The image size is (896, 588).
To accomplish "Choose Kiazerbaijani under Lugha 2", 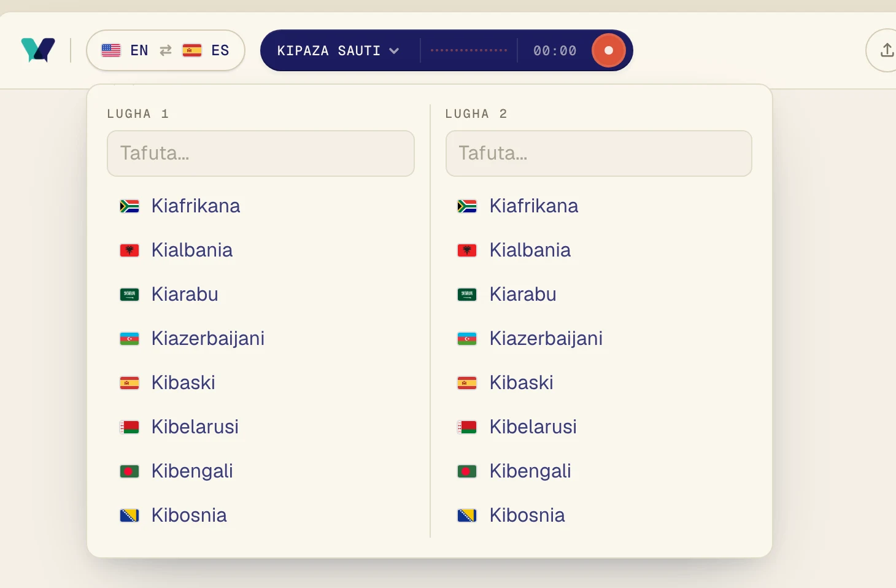I will point(599,339).
